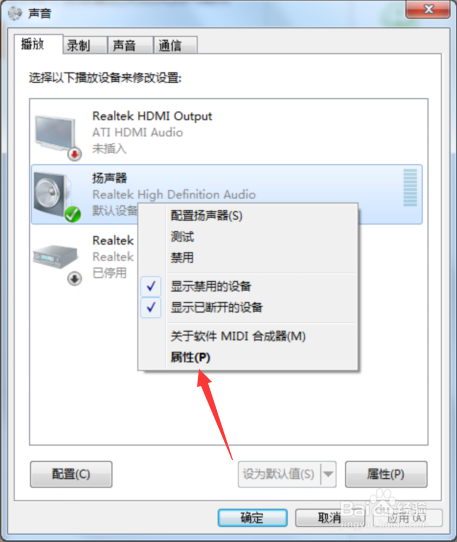This screenshot has width=457, height=542.
Task: Click the speaker volume level meter
Action: pos(410,188)
